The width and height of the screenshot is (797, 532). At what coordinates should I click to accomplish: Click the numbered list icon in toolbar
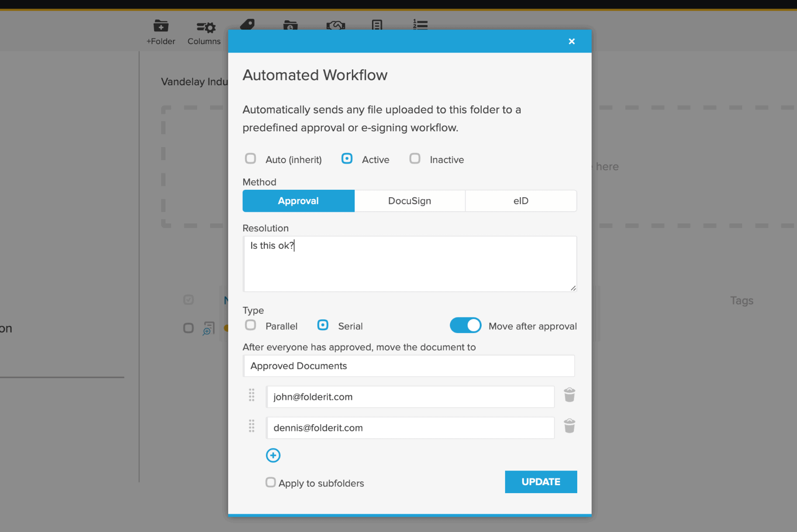pos(420,25)
